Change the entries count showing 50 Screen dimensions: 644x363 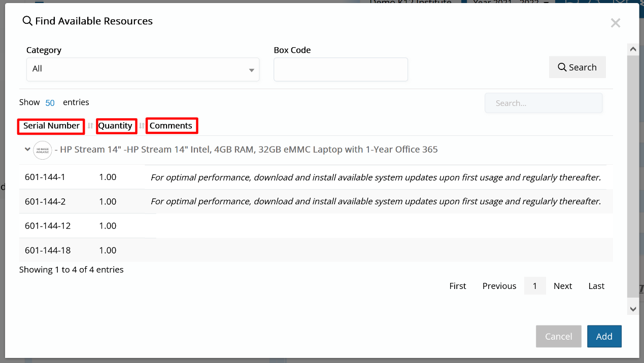click(x=50, y=103)
